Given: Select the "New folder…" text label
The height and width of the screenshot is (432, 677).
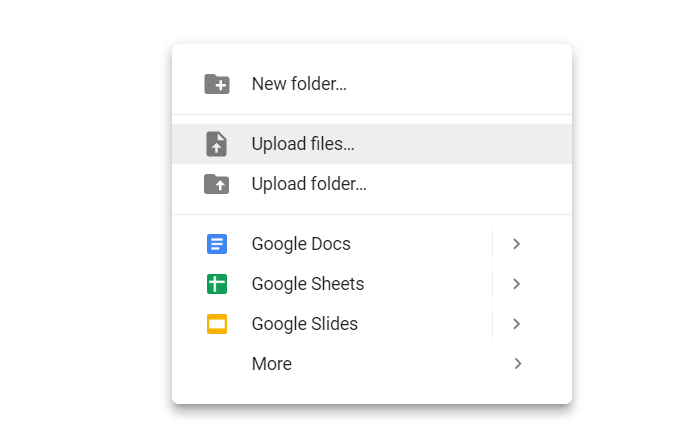Looking at the screenshot, I should [299, 84].
